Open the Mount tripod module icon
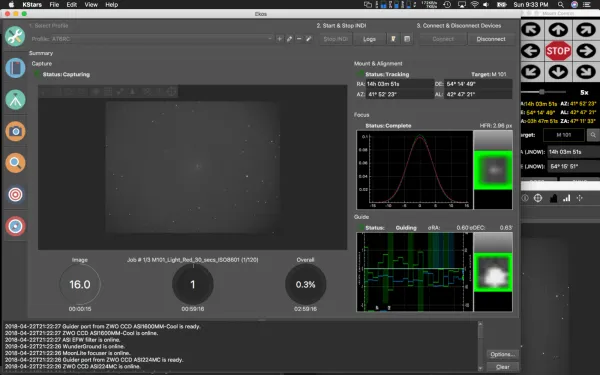 click(x=15, y=100)
